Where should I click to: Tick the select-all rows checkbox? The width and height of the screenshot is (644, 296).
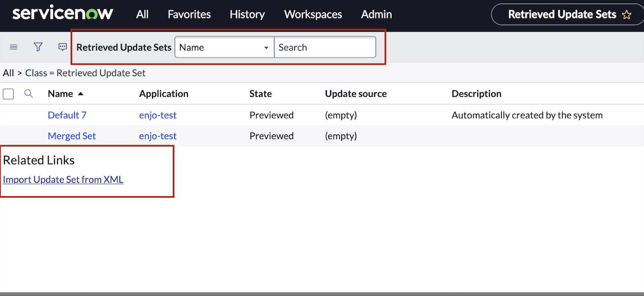(x=8, y=94)
